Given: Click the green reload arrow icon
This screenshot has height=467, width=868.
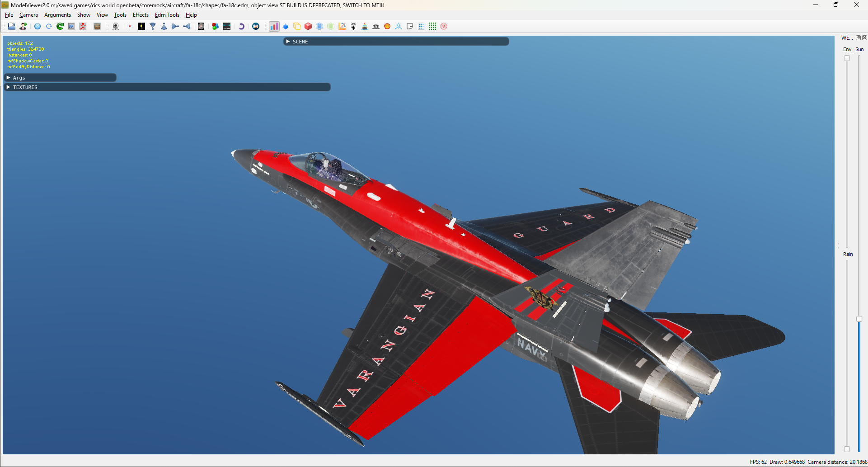Looking at the screenshot, I should 60,26.
